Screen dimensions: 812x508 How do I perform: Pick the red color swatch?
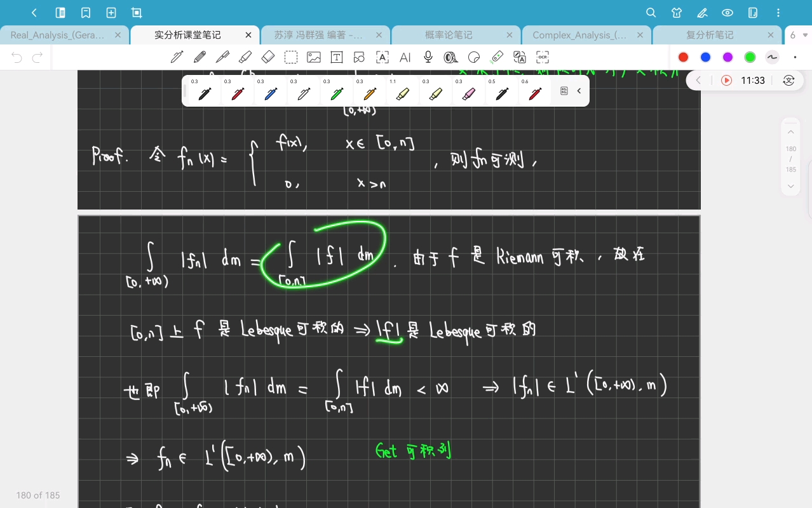pos(683,57)
